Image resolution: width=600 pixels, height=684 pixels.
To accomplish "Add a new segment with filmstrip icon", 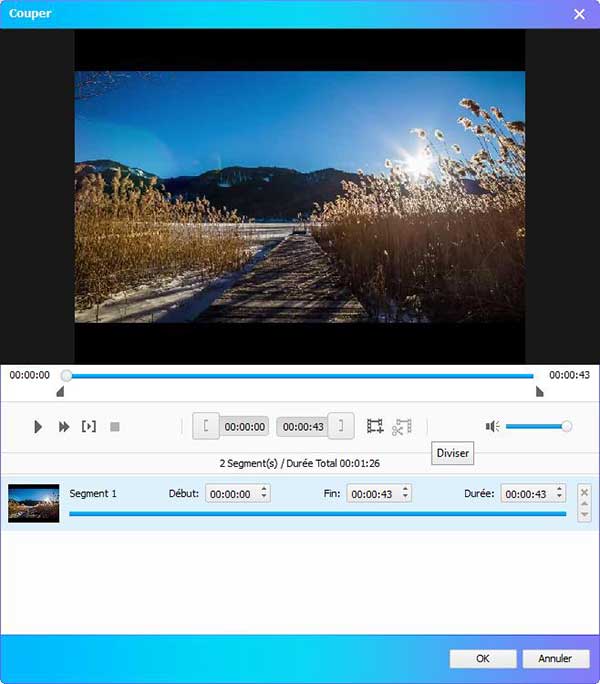I will coord(375,427).
